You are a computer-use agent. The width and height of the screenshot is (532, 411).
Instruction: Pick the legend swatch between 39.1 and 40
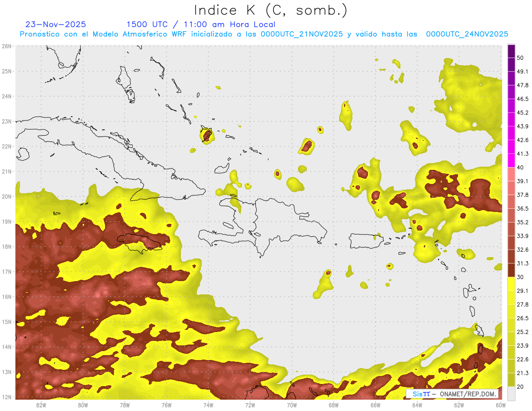(511, 174)
